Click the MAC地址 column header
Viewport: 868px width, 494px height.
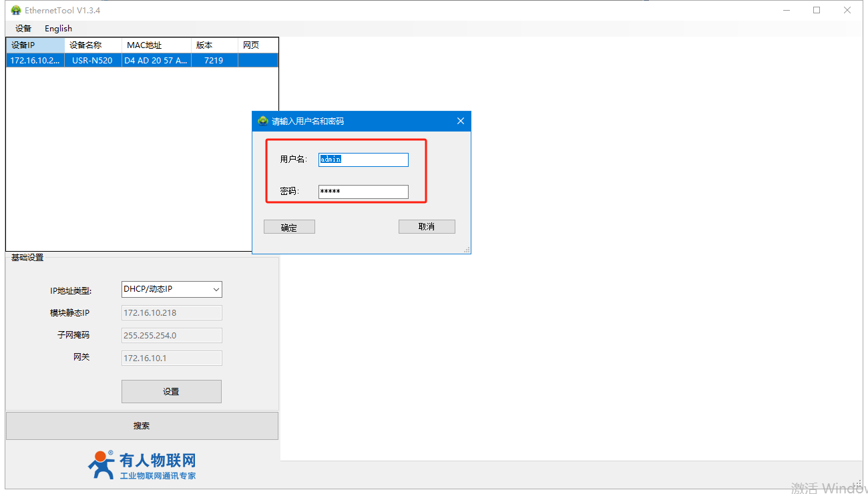(x=157, y=45)
